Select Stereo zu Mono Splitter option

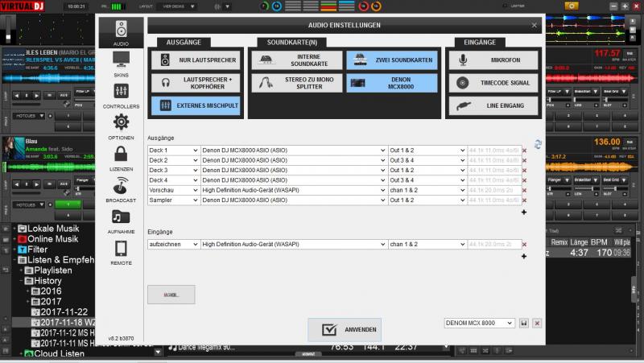tap(296, 83)
